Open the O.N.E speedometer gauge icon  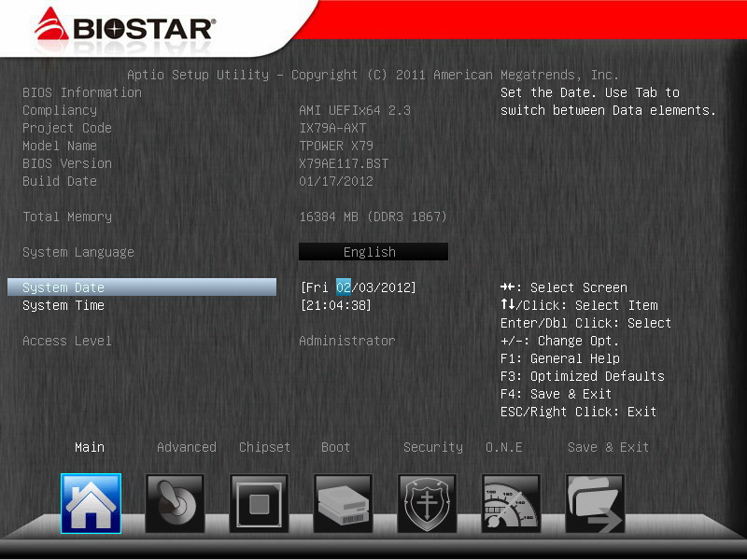pos(511,503)
